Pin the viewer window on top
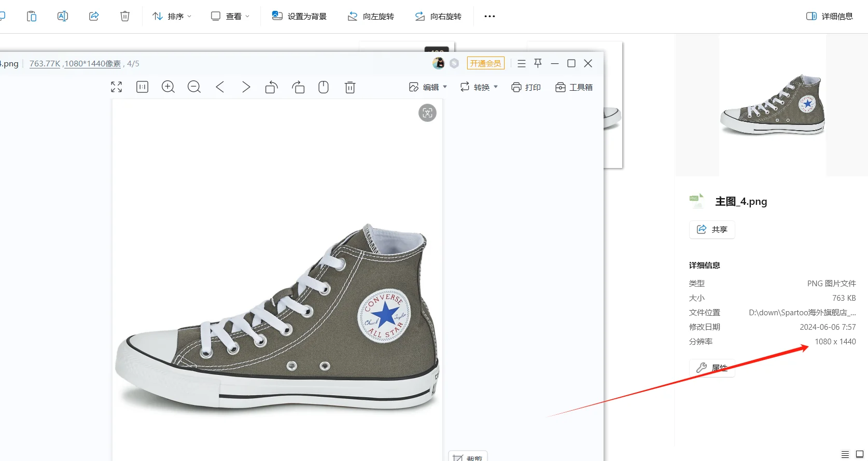 pos(538,63)
